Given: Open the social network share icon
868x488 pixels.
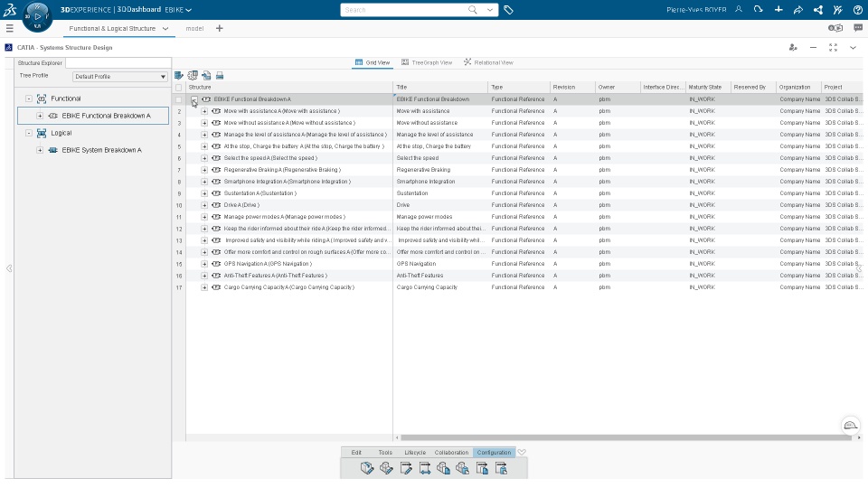Looking at the screenshot, I should [x=817, y=9].
